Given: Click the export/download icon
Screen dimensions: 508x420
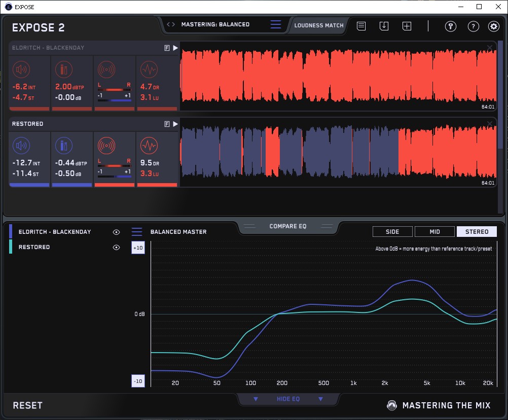Looking at the screenshot, I should point(384,26).
